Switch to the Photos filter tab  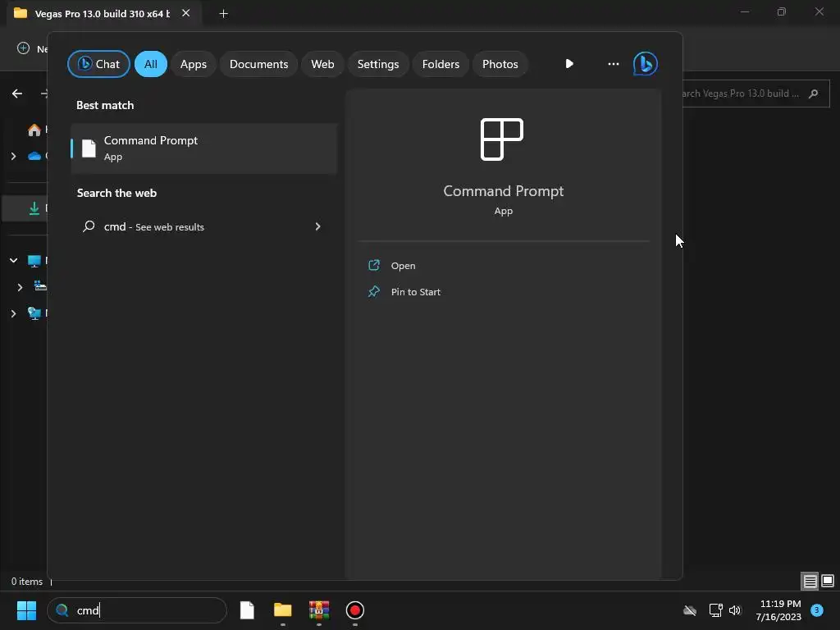[x=500, y=64]
